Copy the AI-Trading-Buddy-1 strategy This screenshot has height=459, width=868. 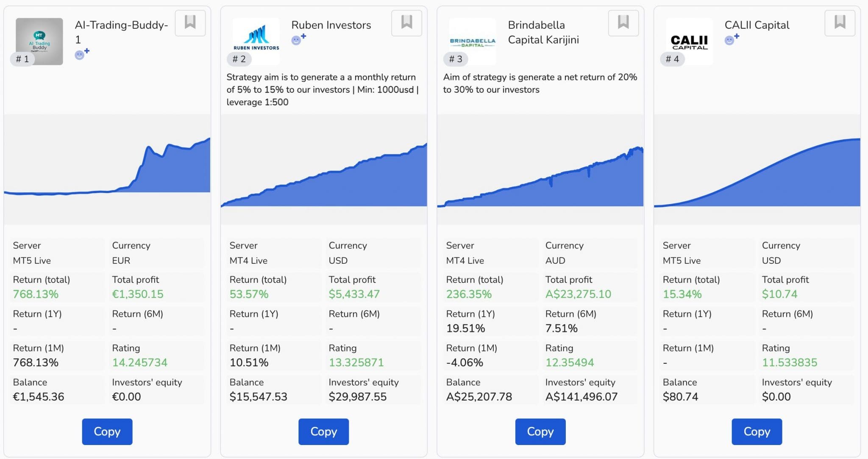tap(107, 431)
